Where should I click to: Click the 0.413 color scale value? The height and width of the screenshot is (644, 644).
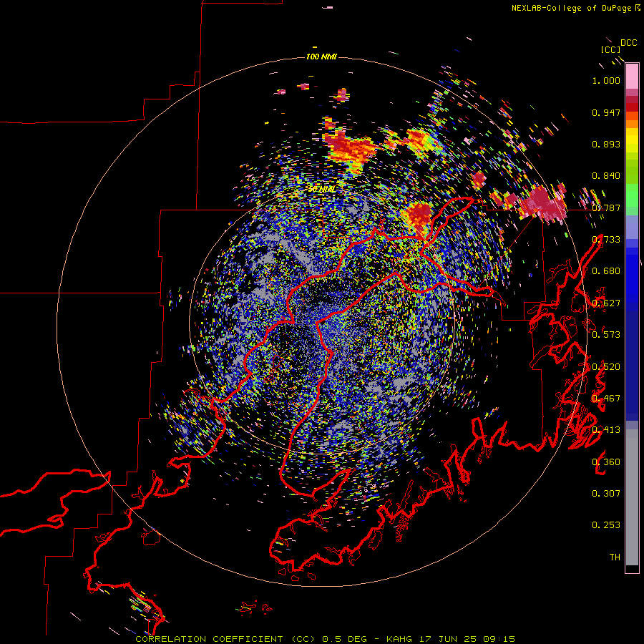coord(606,430)
